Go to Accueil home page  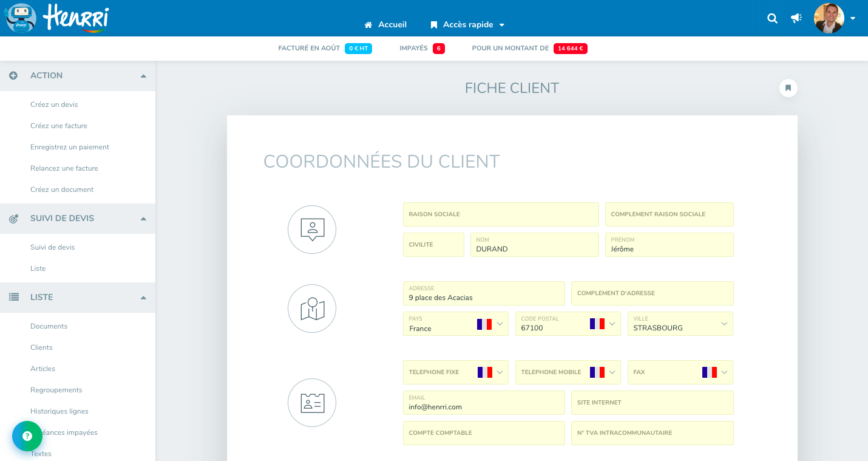(385, 25)
